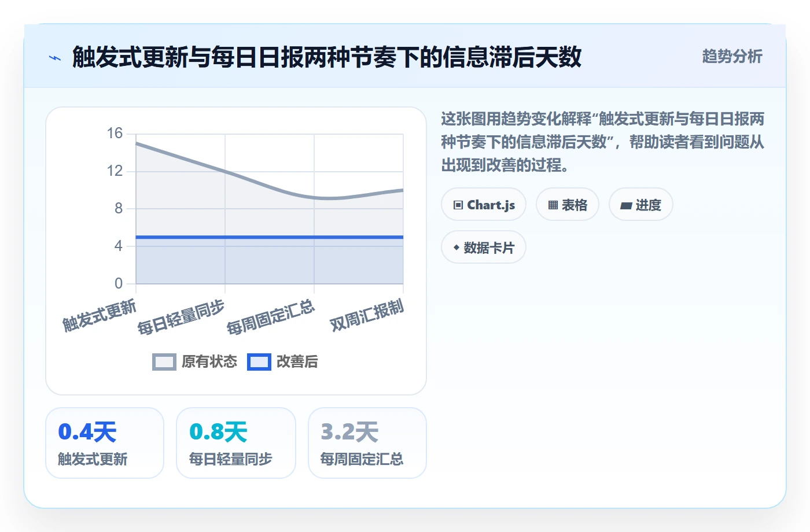Click the y-axis value 16
This screenshot has height=532, width=810.
[115, 134]
